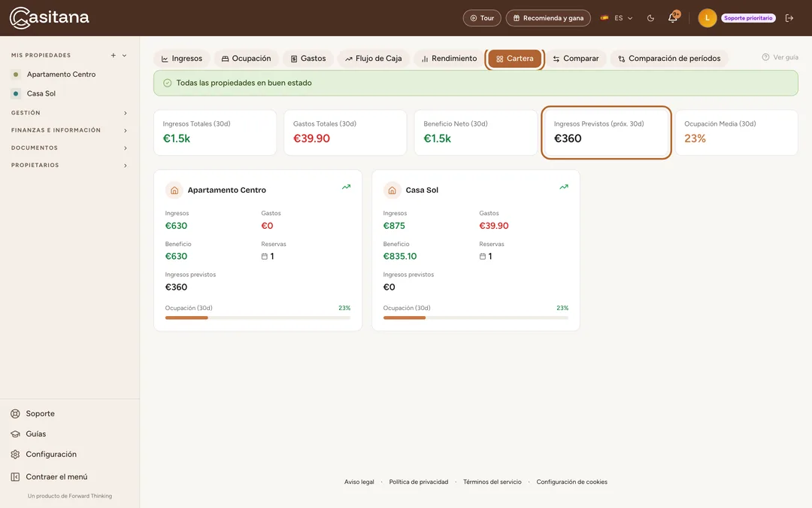The width and height of the screenshot is (812, 508).
Task: Open the user avatar L
Action: pyautogui.click(x=707, y=18)
